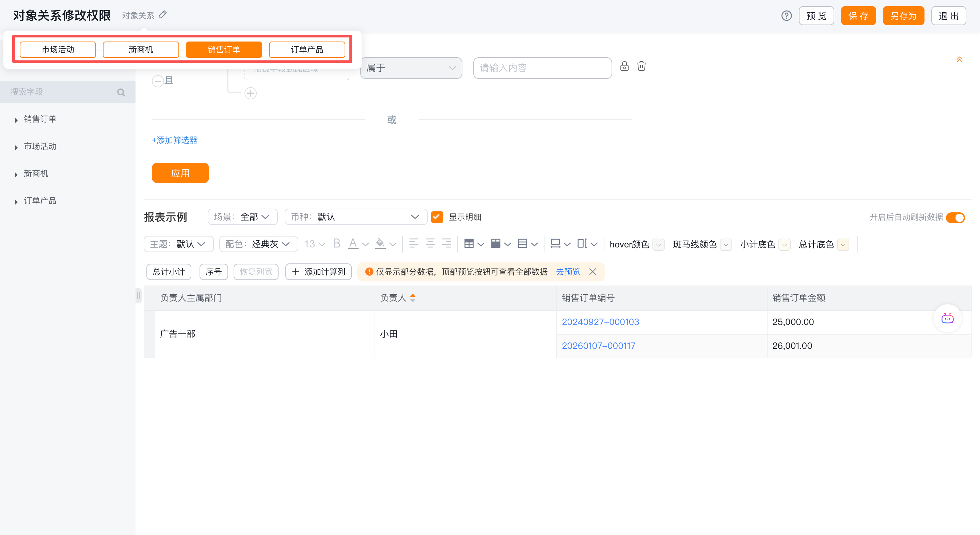Click the 另存为 button
This screenshot has height=535, width=980.
click(x=903, y=16)
